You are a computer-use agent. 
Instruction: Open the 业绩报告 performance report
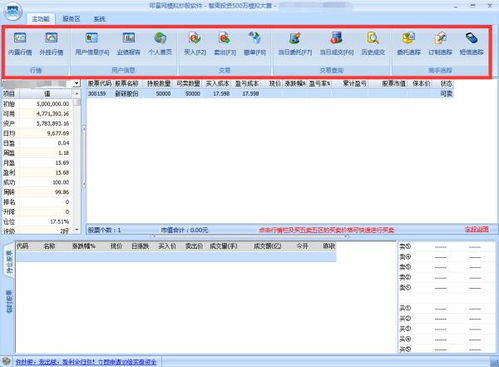pyautogui.click(x=129, y=43)
